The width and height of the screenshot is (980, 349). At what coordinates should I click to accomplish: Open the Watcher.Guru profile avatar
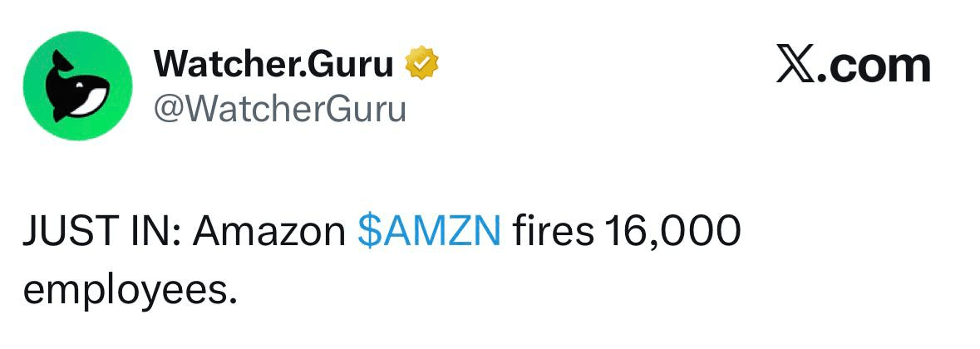point(76,86)
